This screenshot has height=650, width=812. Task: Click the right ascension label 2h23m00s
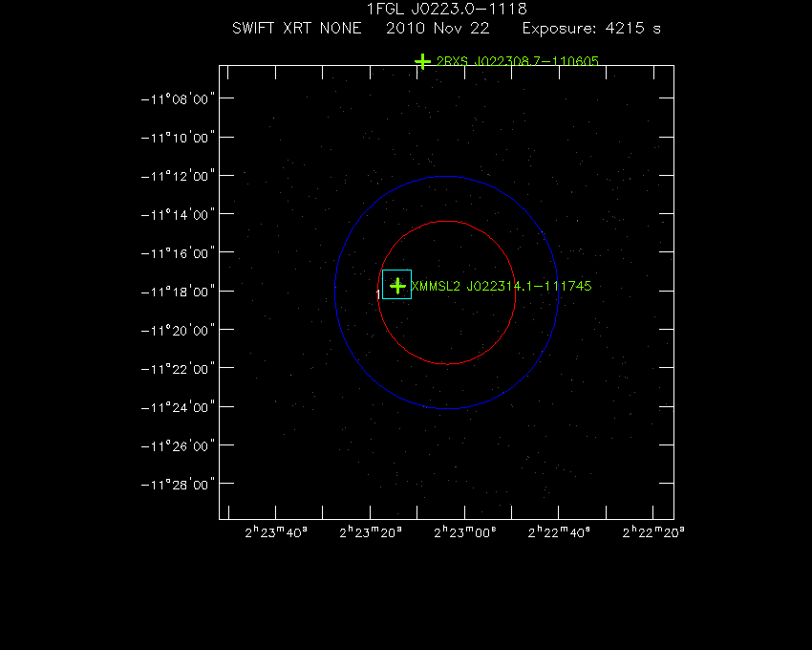[x=464, y=532]
